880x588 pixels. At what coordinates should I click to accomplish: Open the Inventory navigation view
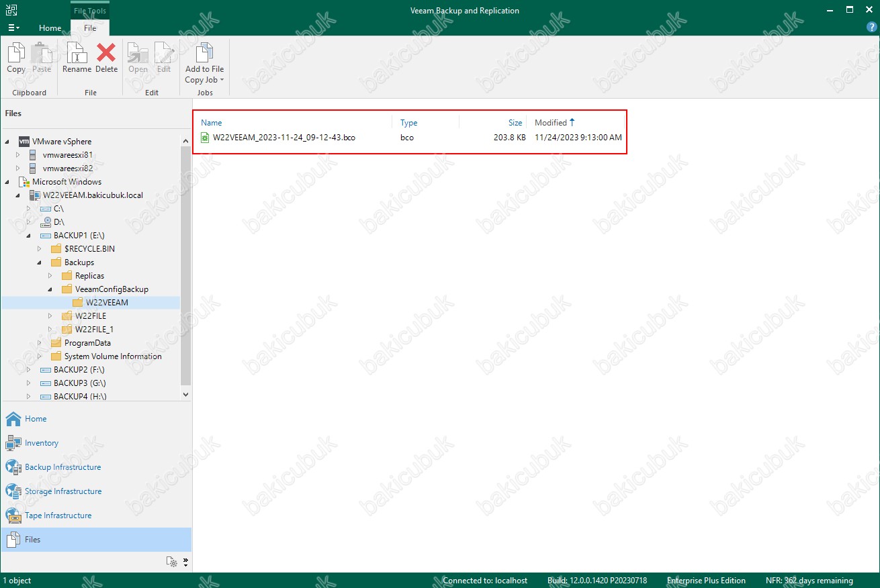[96, 443]
